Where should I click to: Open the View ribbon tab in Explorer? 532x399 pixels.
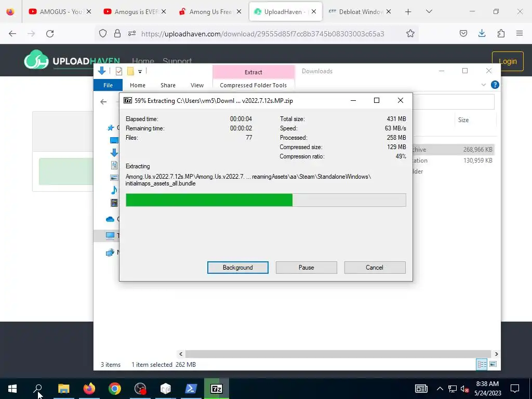click(197, 85)
